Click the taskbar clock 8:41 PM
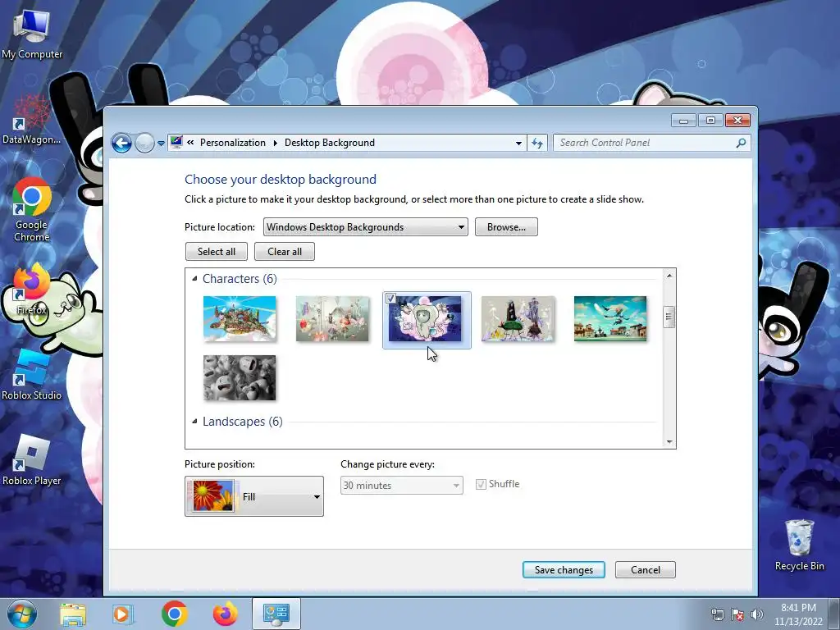840x630 pixels. tap(798, 608)
